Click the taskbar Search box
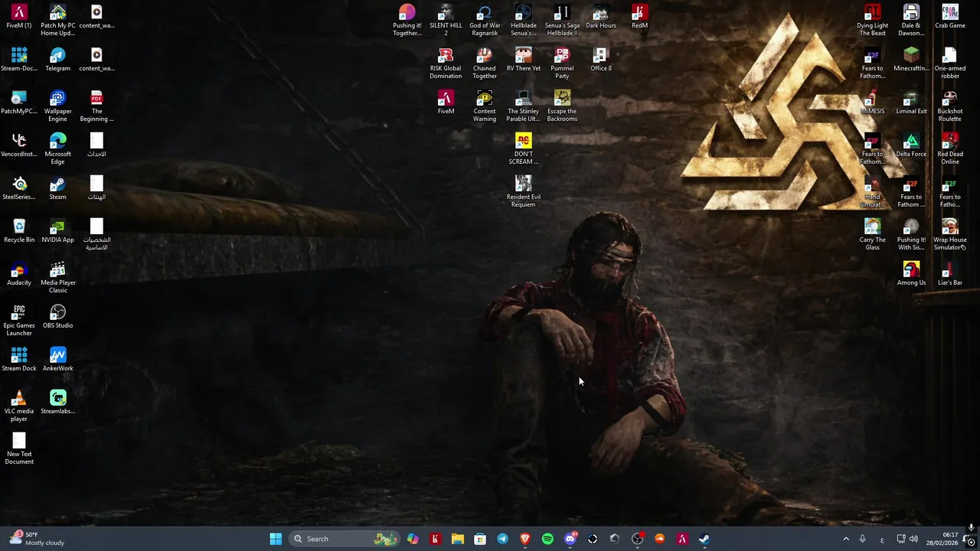Viewport: 980px width, 551px height. (x=345, y=539)
